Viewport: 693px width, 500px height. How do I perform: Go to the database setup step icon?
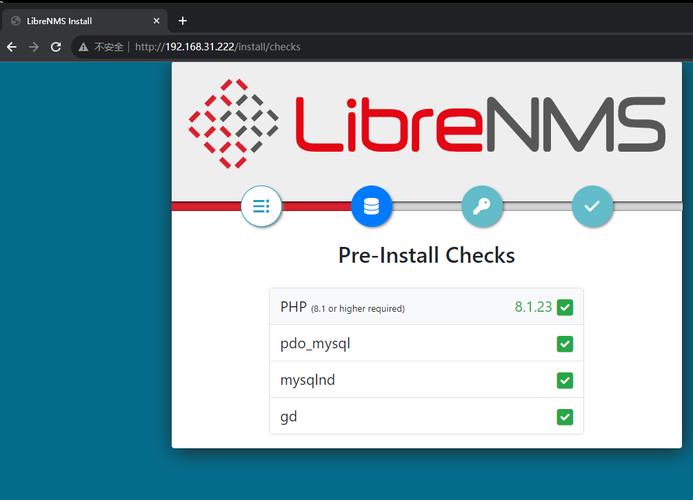click(x=371, y=206)
